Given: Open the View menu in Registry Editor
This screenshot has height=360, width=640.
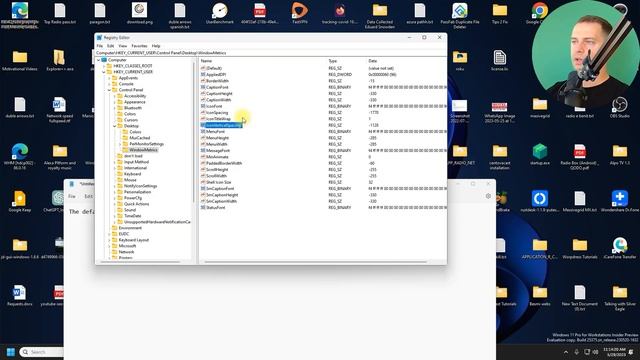Looking at the screenshot, I should pyautogui.click(x=122, y=46).
